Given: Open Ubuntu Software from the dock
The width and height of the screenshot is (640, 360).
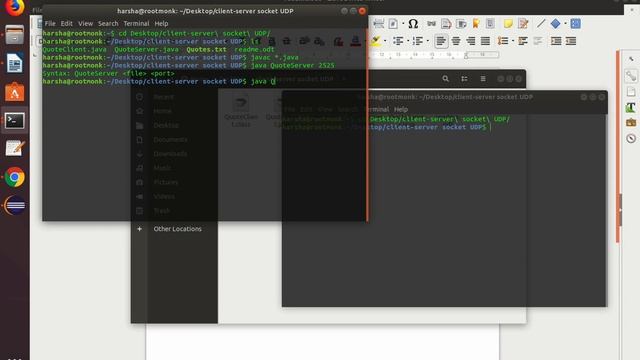Looking at the screenshot, I should pyautogui.click(x=15, y=92).
